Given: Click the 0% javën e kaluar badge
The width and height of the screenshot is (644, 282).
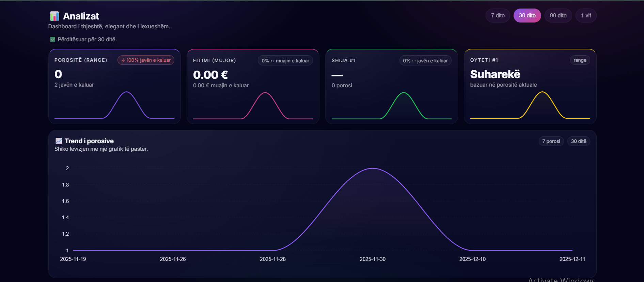Looking at the screenshot, I should click(x=425, y=61).
